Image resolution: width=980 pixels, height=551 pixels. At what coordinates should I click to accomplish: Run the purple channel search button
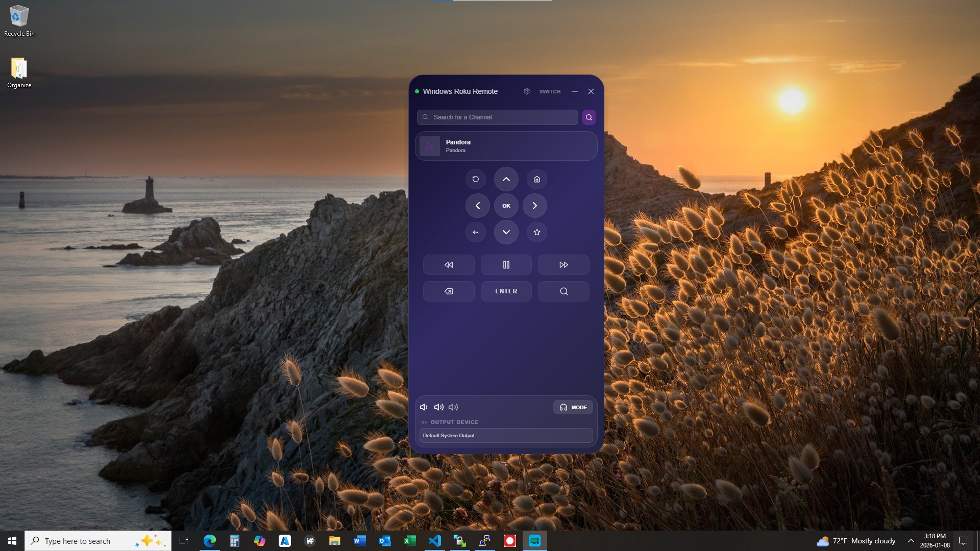click(589, 117)
